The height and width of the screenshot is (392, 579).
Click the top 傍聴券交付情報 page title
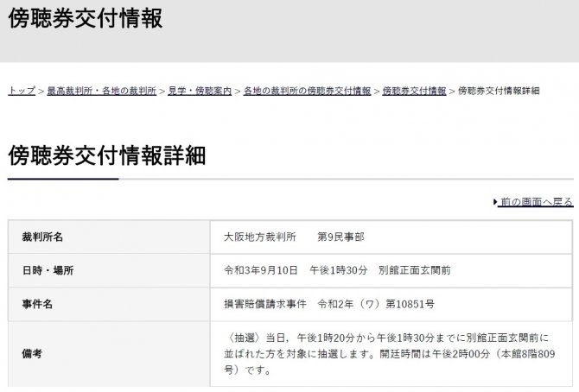86,19
